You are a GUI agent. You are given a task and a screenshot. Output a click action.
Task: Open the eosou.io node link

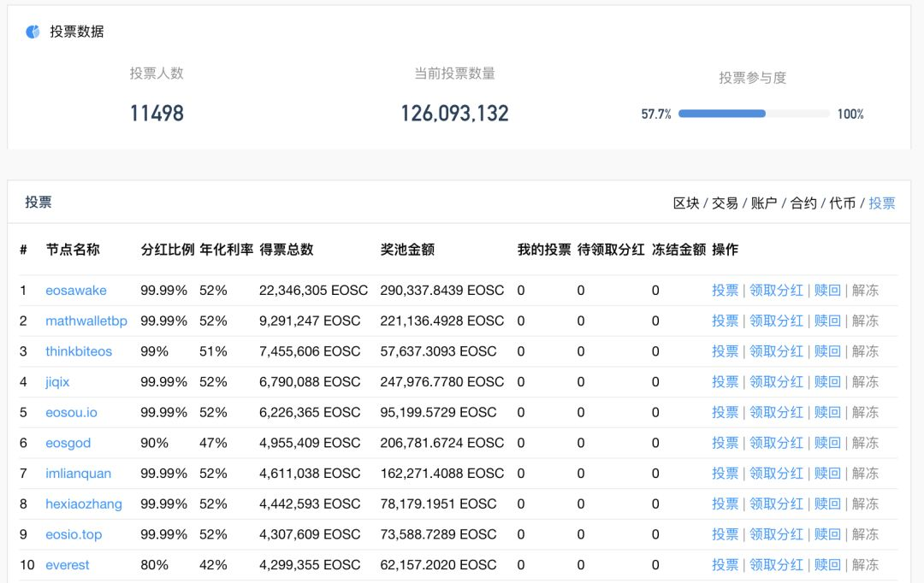click(x=71, y=412)
